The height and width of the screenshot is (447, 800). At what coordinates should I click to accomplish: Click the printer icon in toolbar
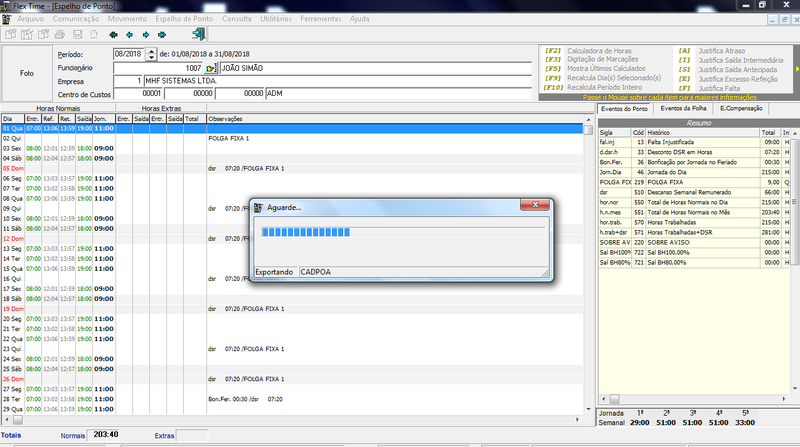point(60,35)
